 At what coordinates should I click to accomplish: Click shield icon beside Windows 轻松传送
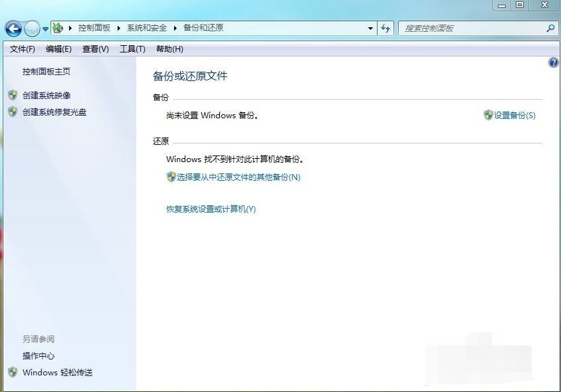pos(13,372)
